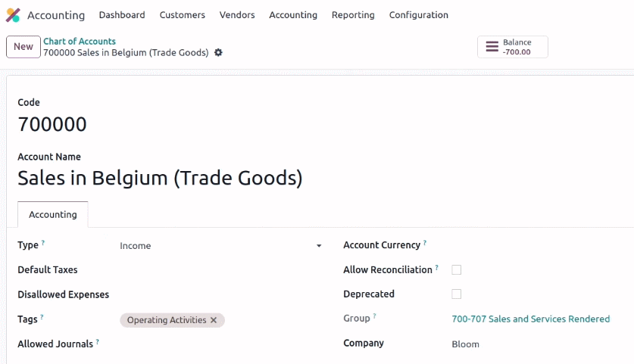Click the New button

(23, 47)
